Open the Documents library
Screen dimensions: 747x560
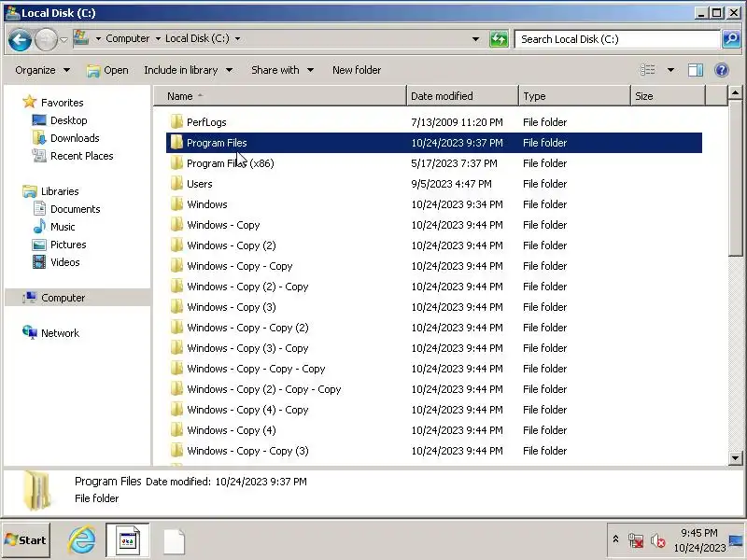pyautogui.click(x=75, y=209)
